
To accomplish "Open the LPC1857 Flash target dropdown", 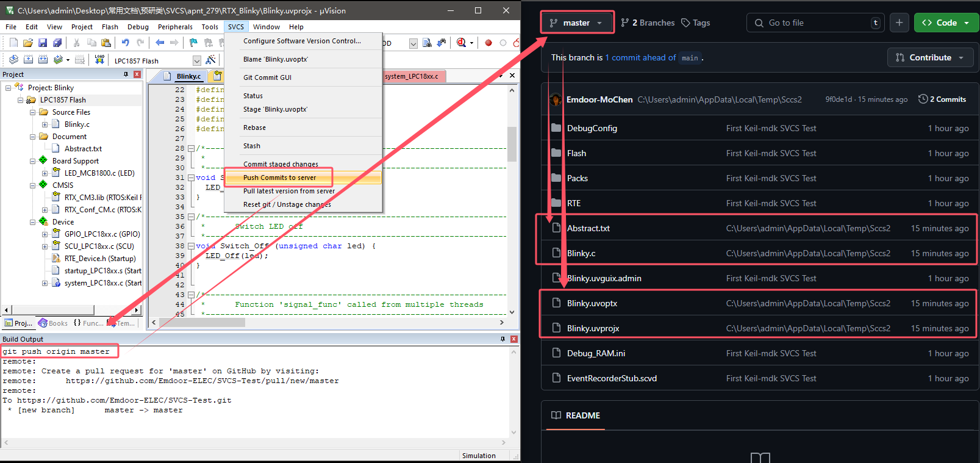I will tap(196, 60).
